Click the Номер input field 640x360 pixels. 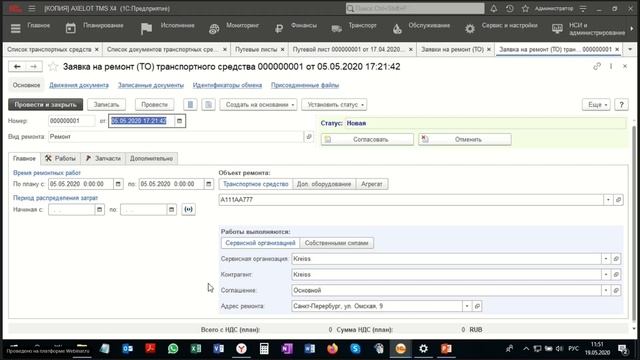(71, 121)
